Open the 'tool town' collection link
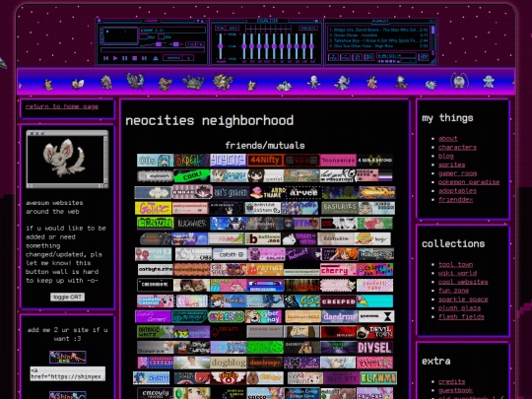532x399 pixels. click(455, 264)
